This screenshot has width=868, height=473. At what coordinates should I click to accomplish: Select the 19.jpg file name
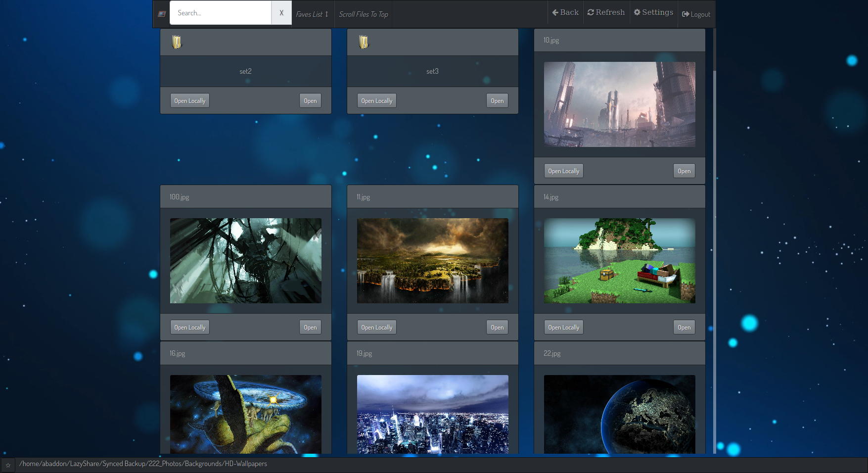tap(364, 353)
